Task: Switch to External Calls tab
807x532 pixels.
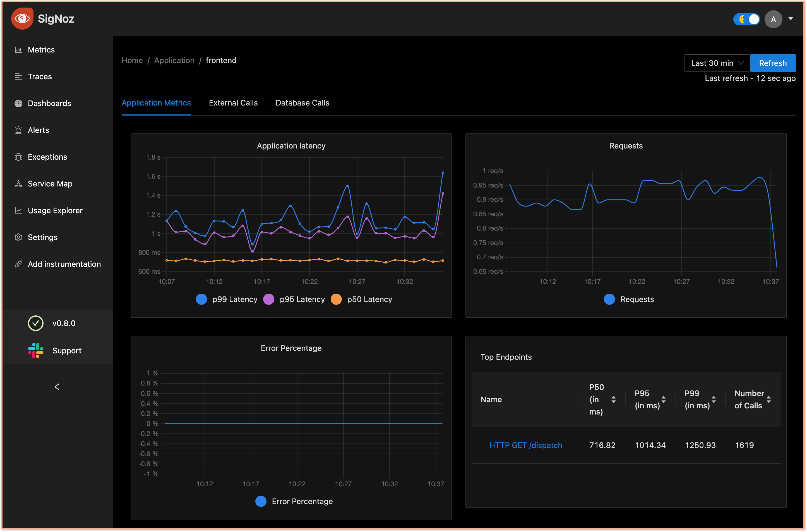Action: (x=233, y=103)
